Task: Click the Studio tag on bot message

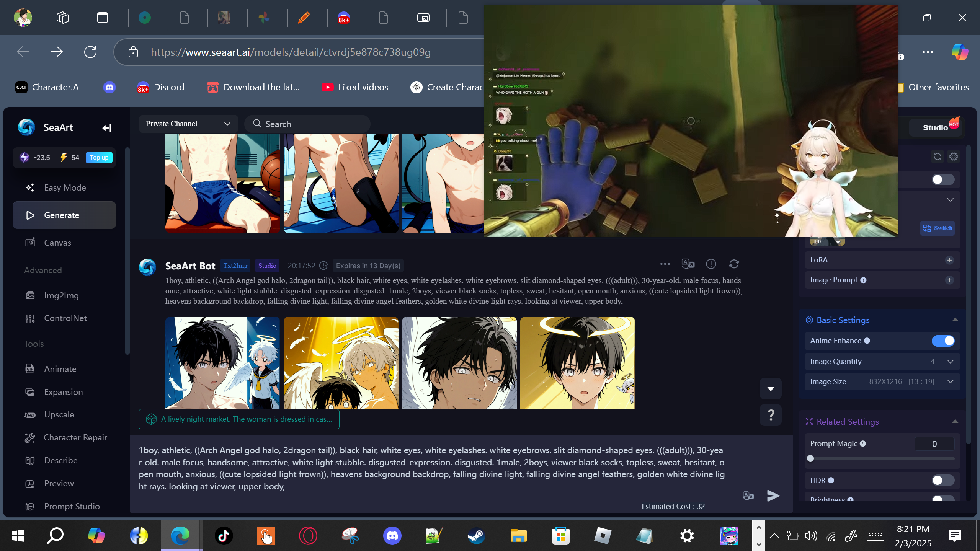Action: coord(267,266)
